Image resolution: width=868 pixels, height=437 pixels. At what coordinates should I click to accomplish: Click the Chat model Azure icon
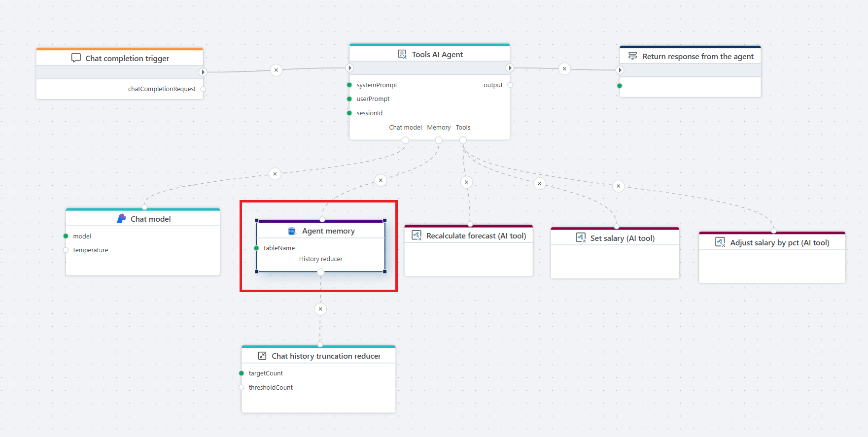click(121, 219)
